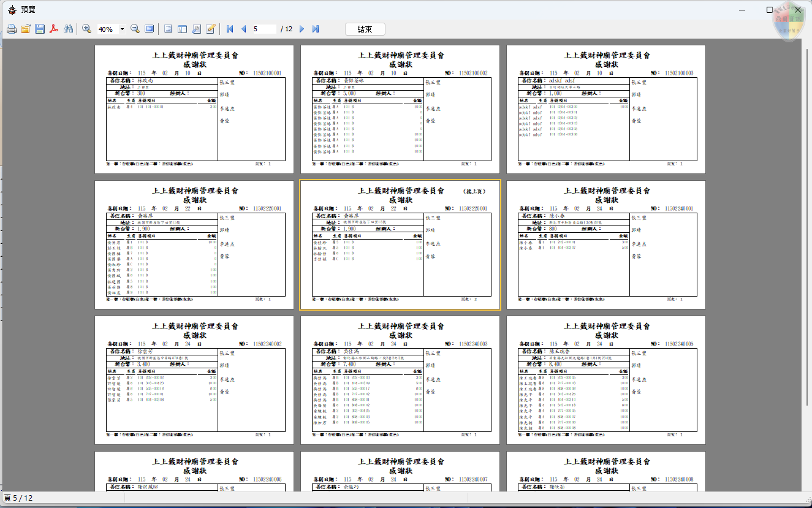Click the edit page pencil icon

(211, 29)
